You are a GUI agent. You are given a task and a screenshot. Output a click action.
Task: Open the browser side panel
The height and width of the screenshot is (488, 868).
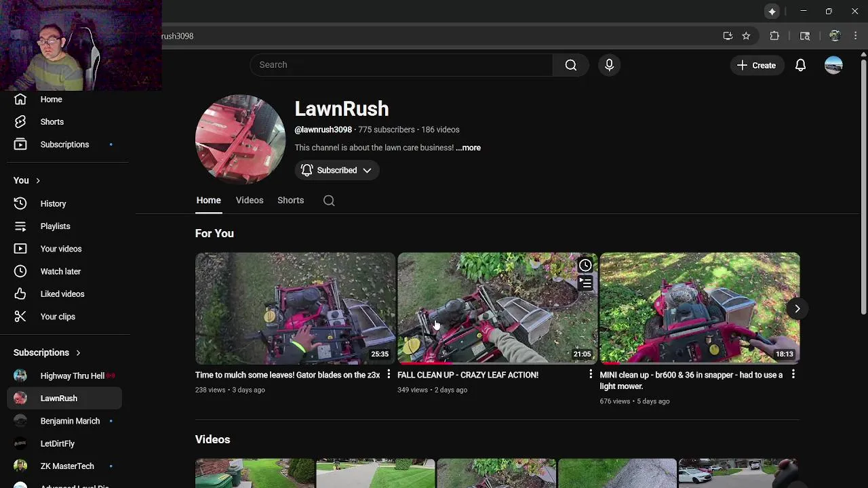[805, 36]
